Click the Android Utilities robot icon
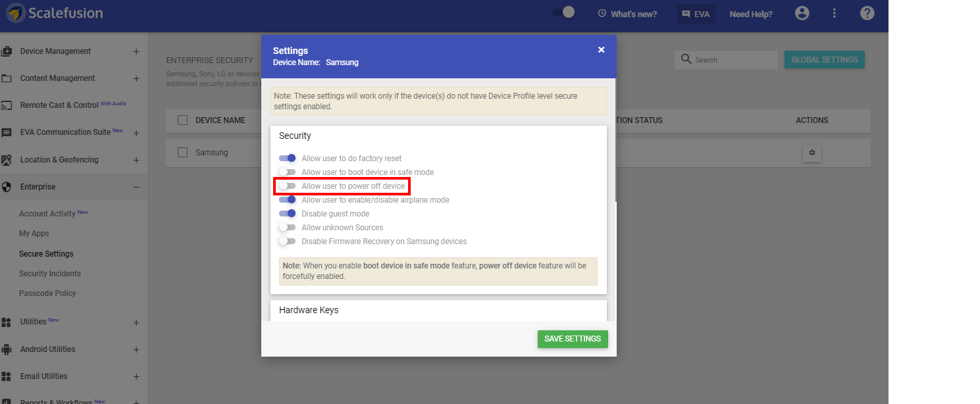980x404 pixels. (7, 349)
